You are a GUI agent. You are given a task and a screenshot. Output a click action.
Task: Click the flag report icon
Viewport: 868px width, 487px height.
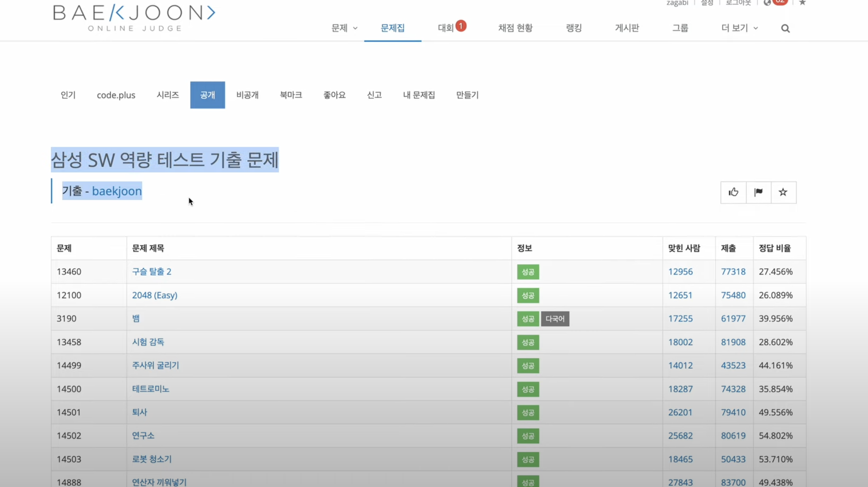(758, 192)
